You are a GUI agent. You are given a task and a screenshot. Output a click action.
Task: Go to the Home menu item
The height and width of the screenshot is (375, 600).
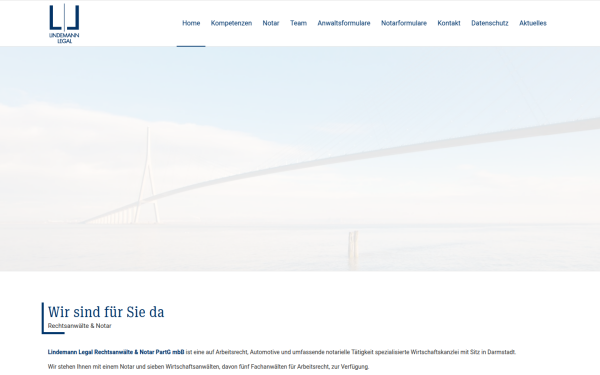click(191, 23)
